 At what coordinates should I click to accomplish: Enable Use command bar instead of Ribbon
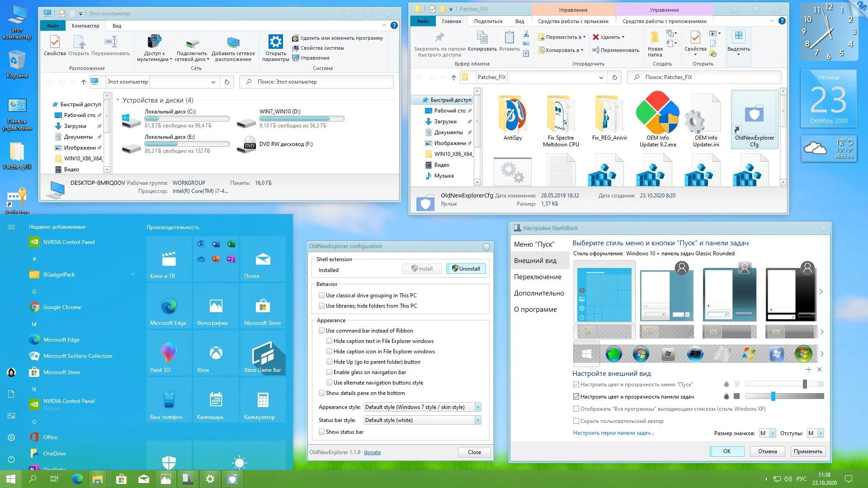coord(322,331)
